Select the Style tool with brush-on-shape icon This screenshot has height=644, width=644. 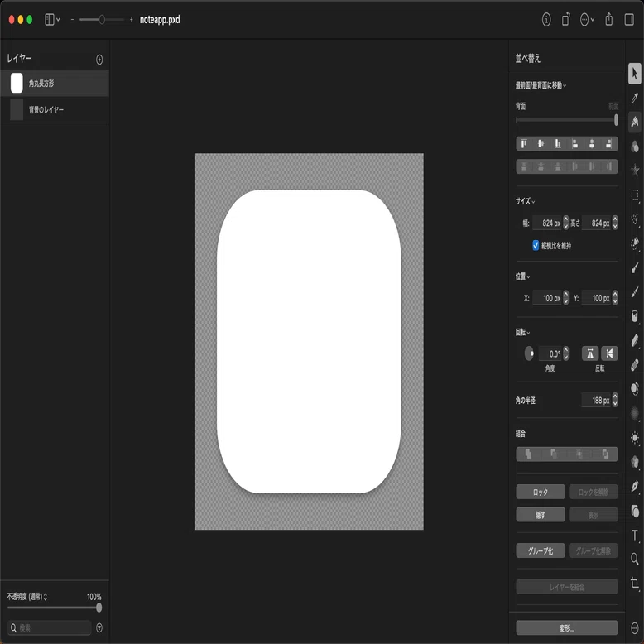point(635,122)
